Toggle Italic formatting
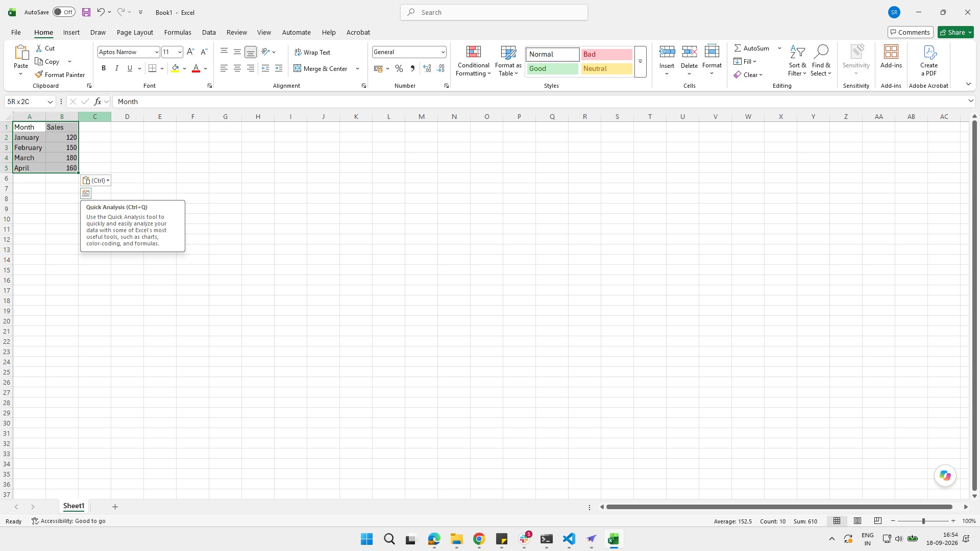The image size is (980, 551). pyautogui.click(x=116, y=68)
